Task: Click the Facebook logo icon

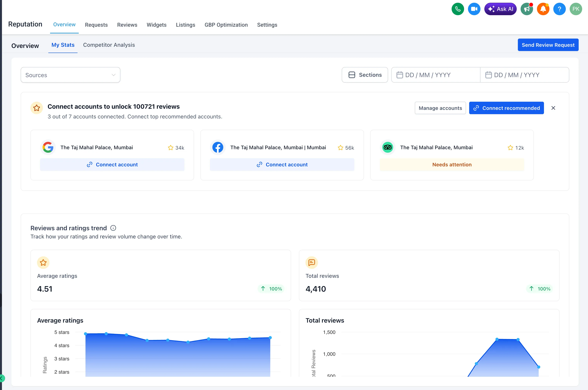Action: click(218, 147)
